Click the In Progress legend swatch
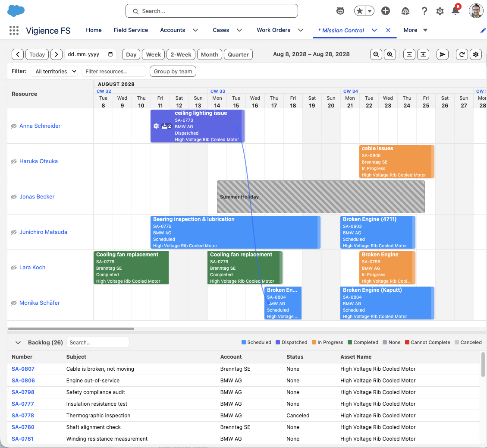 point(314,342)
